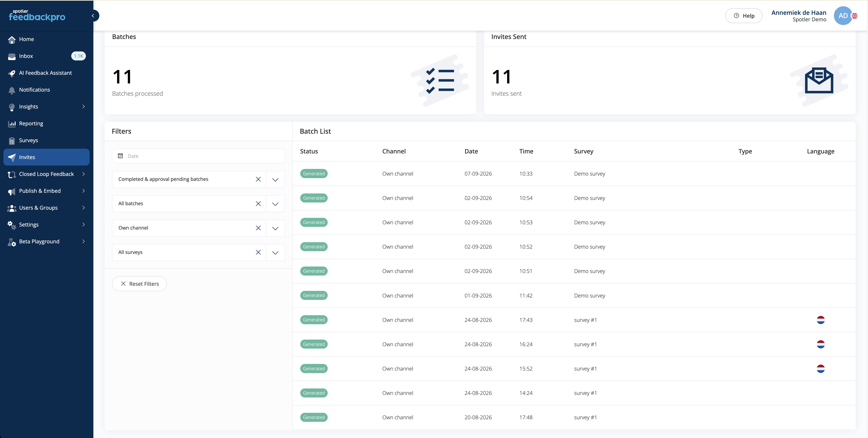Expand the Users & Groups submenu chevron
Viewport: 868px width, 438px height.
pyautogui.click(x=83, y=208)
